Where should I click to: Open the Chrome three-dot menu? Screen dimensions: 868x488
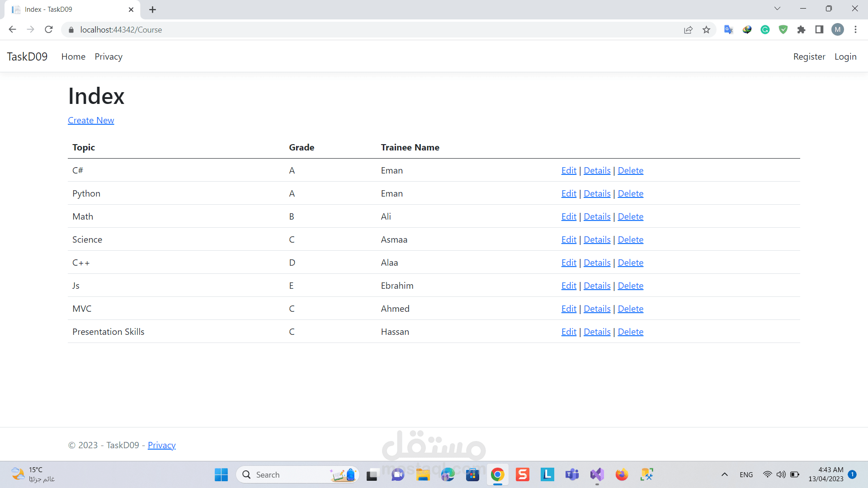coord(855,30)
